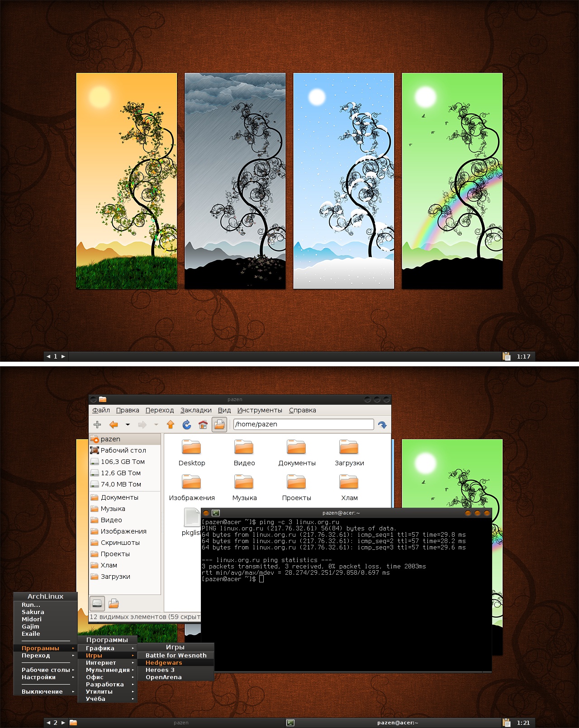Switch sidebar to directory tree view
Screen dimensions: 579x728
(x=114, y=603)
